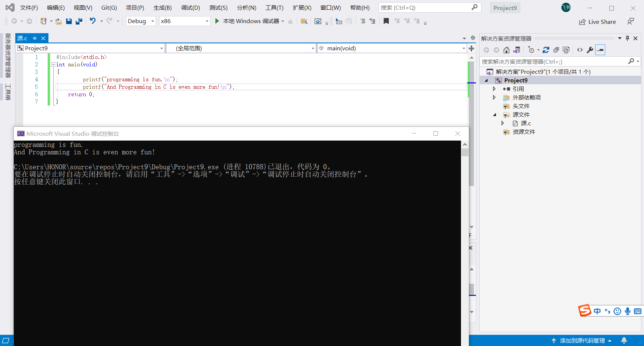
Task: Open the (全局范围) scope dropdown
Action: (241, 48)
